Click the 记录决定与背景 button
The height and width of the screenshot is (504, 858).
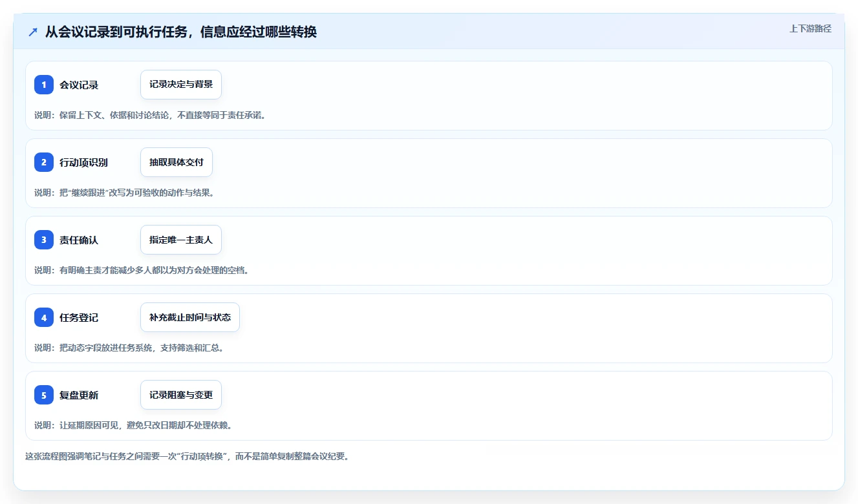(181, 85)
